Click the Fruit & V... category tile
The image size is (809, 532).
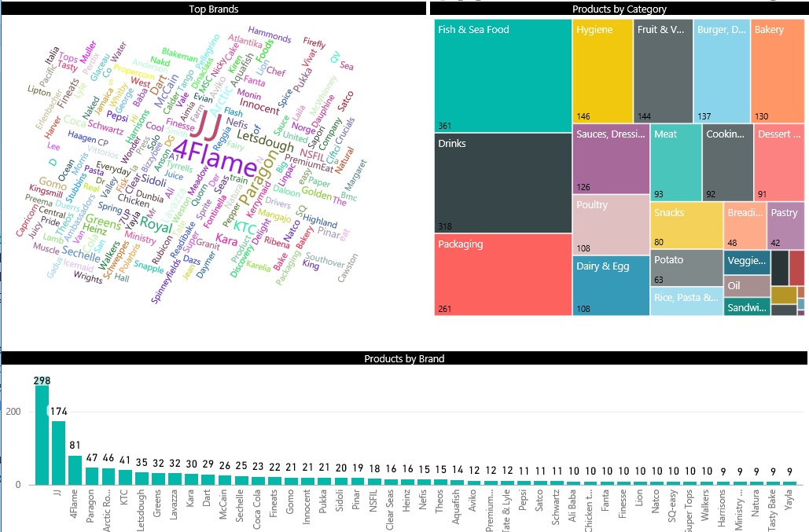663,72
